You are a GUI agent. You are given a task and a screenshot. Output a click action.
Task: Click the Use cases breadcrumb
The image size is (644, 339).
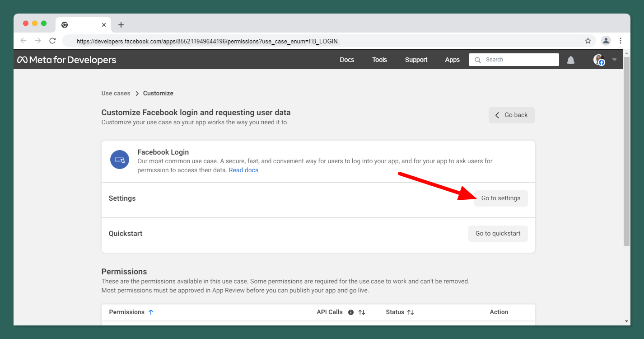click(116, 94)
